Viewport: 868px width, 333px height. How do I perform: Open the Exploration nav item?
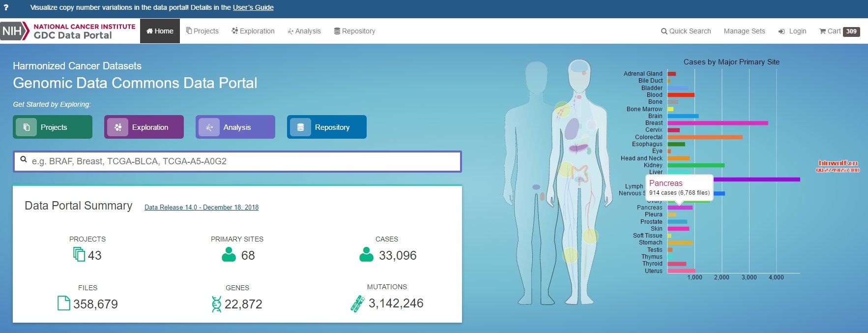(x=253, y=31)
